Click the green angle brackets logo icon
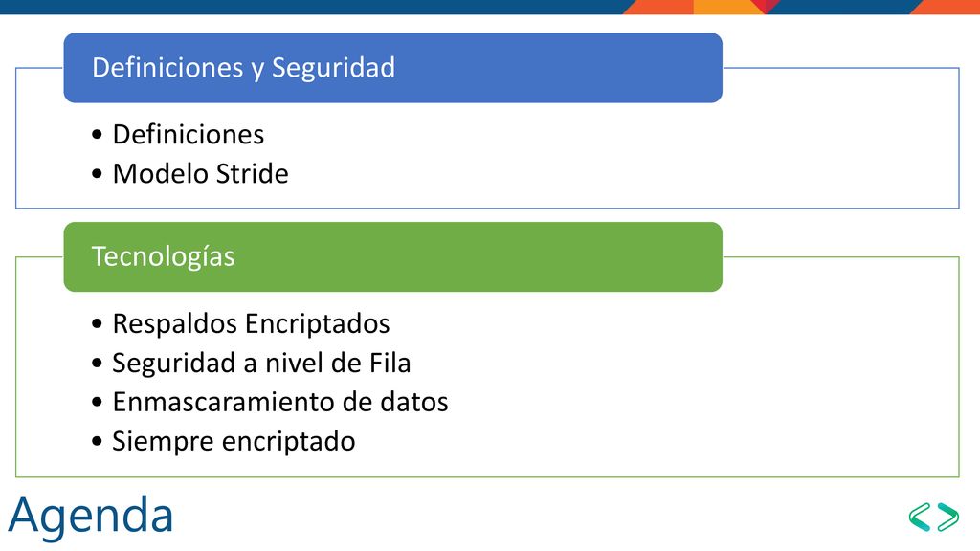The height and width of the screenshot is (551, 980). [934, 517]
